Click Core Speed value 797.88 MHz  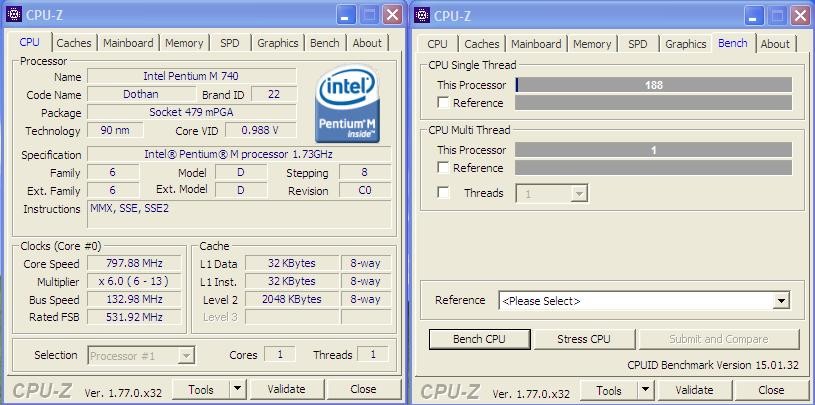point(134,263)
